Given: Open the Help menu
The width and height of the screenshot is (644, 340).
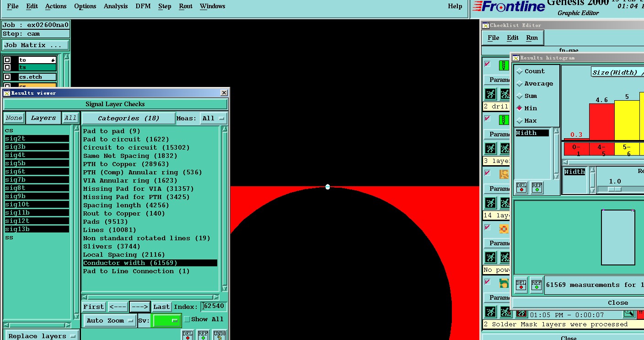Looking at the screenshot, I should coord(455,6).
